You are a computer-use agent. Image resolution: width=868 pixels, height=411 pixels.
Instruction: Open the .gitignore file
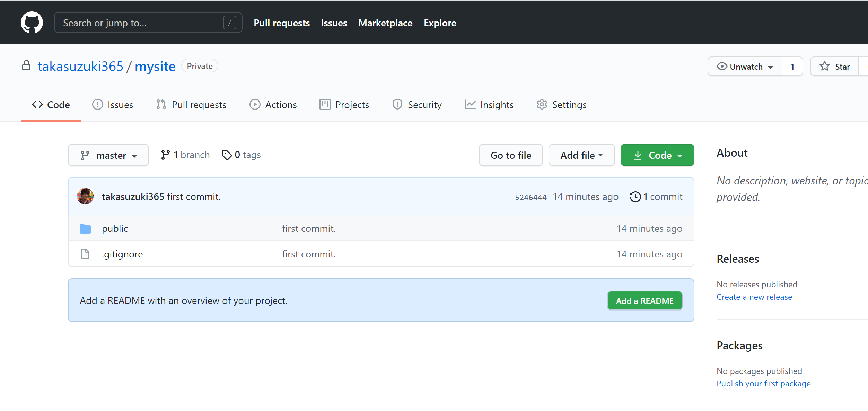click(x=122, y=254)
